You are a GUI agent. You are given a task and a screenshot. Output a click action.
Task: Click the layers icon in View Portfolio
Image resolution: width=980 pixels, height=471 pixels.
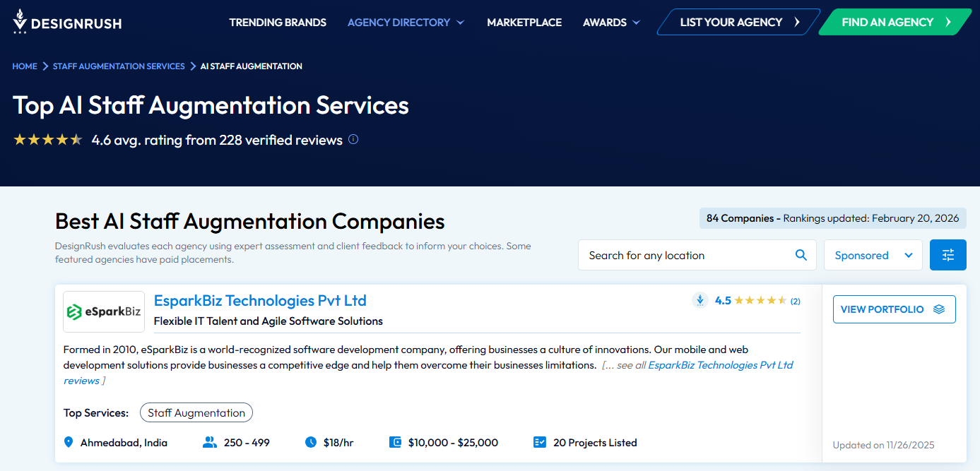(x=939, y=309)
